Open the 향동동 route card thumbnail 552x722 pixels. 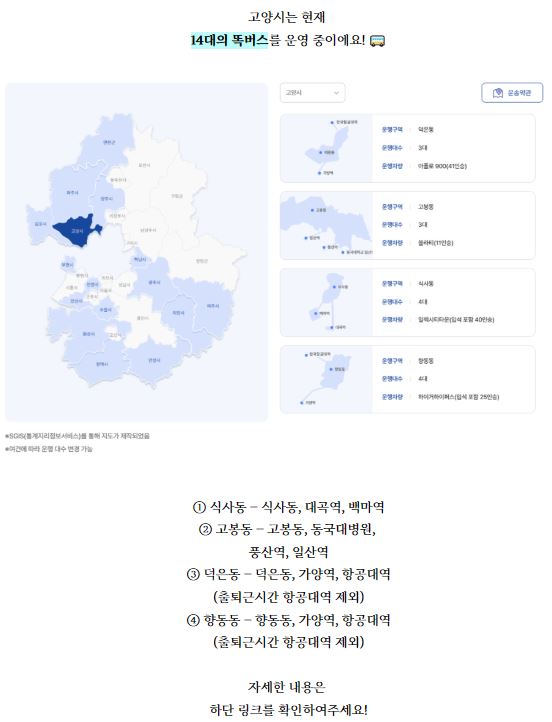tap(326, 379)
